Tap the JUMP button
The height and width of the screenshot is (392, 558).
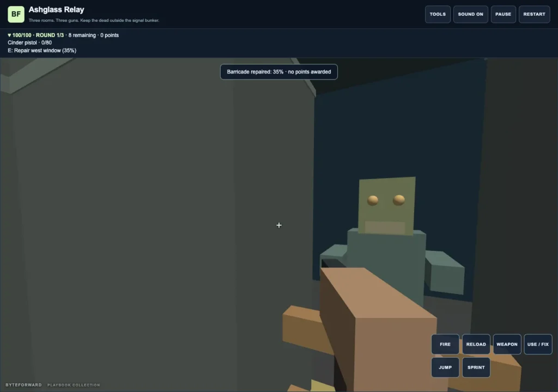[445, 367]
